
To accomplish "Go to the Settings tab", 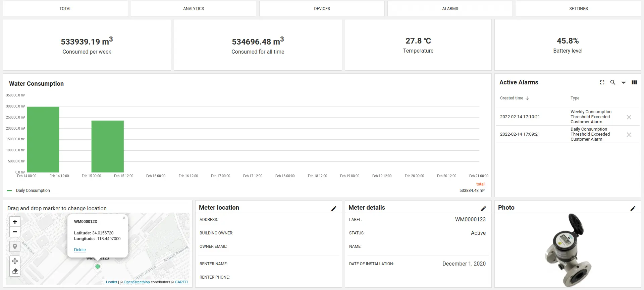I will tap(578, 9).
